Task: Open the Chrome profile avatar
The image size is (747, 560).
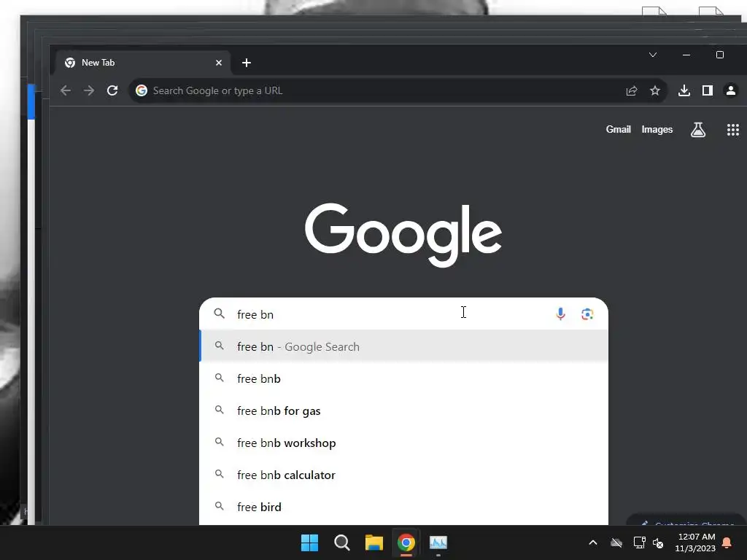Action: pyautogui.click(x=731, y=90)
